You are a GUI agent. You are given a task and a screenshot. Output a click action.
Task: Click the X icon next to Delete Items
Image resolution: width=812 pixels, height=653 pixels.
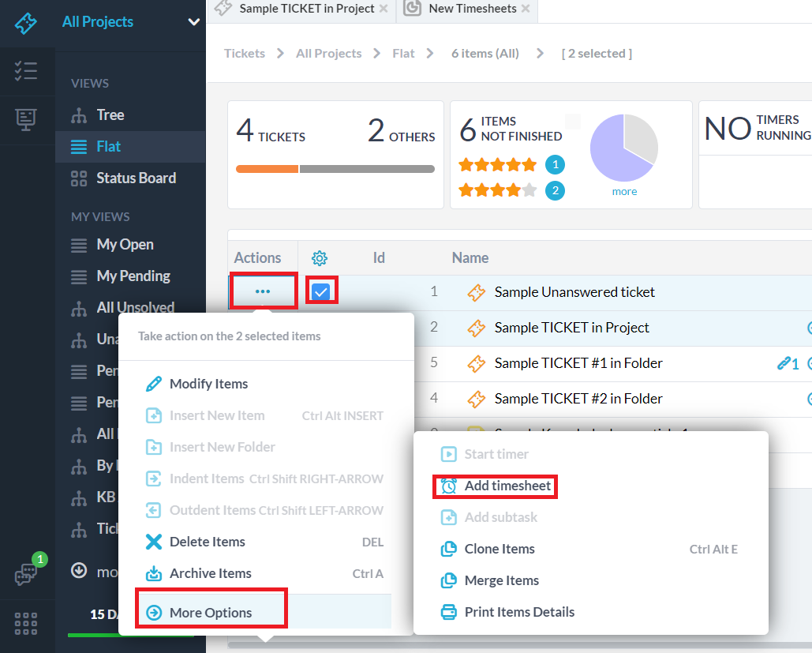point(154,542)
